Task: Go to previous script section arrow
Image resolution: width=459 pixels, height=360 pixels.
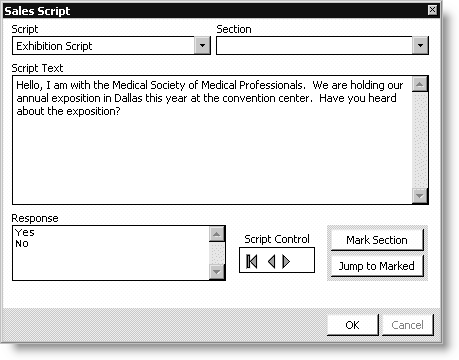Action: (272, 261)
